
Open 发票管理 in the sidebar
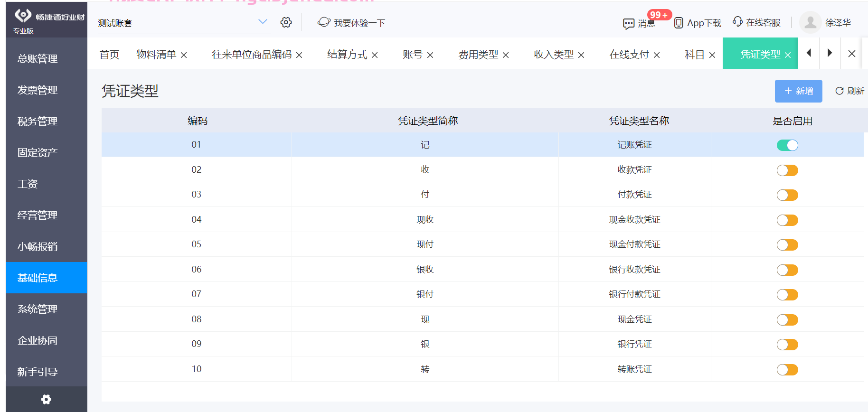[47, 90]
